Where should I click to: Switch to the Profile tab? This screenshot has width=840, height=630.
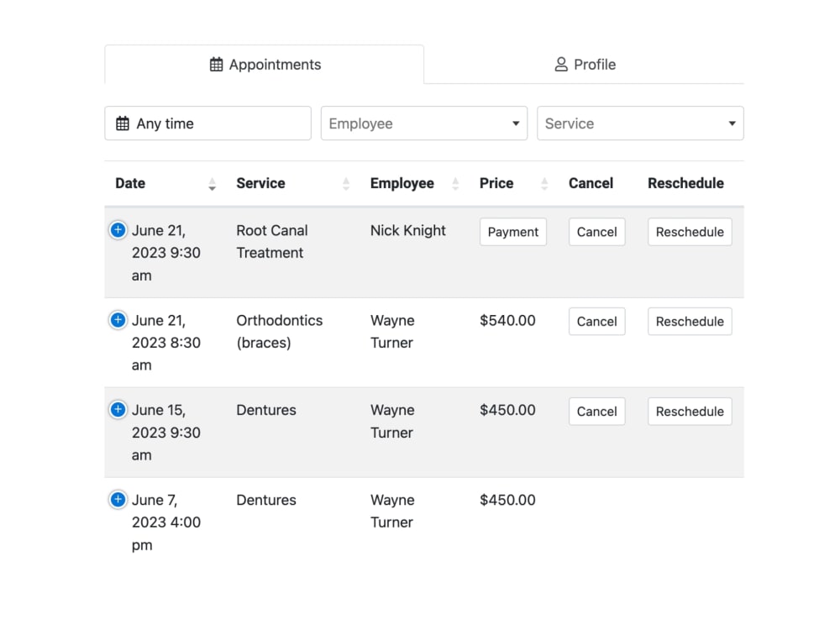pos(585,64)
